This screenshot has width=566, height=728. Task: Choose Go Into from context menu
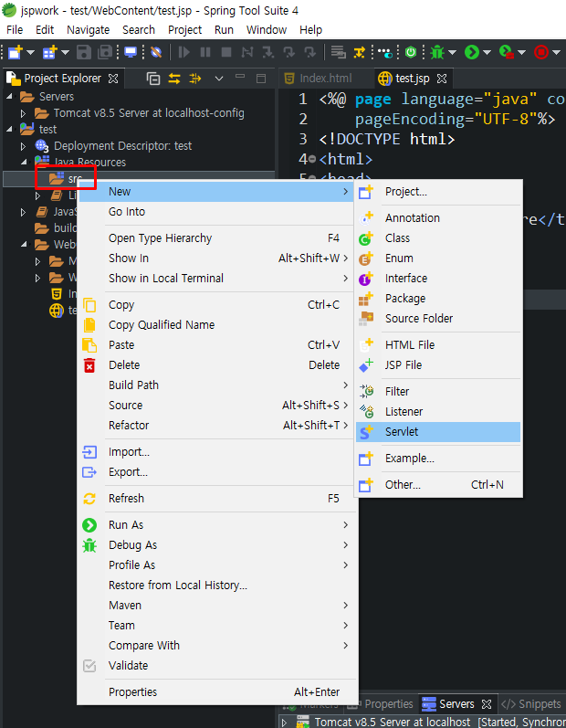pyautogui.click(x=215, y=211)
